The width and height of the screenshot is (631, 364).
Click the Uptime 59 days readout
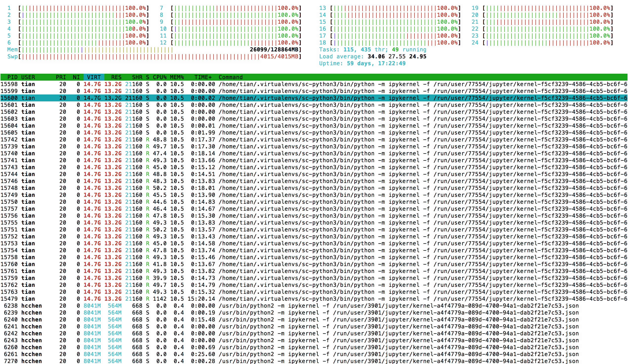coord(362,64)
